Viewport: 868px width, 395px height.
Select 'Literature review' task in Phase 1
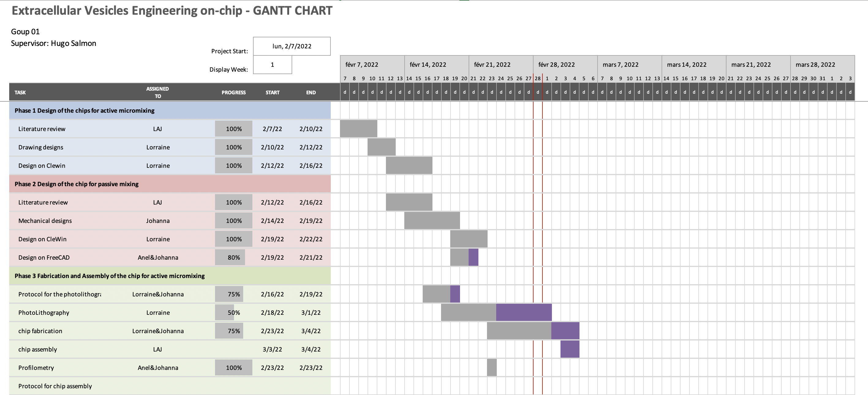[42, 129]
